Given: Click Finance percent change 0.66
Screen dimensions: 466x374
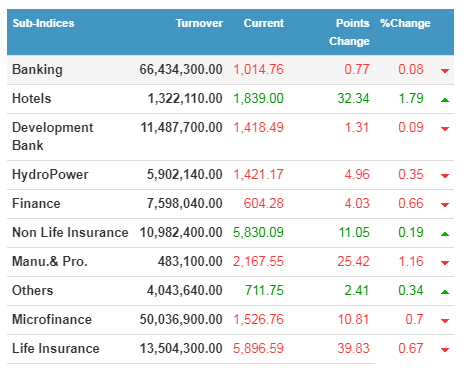Looking at the screenshot, I should [411, 203].
